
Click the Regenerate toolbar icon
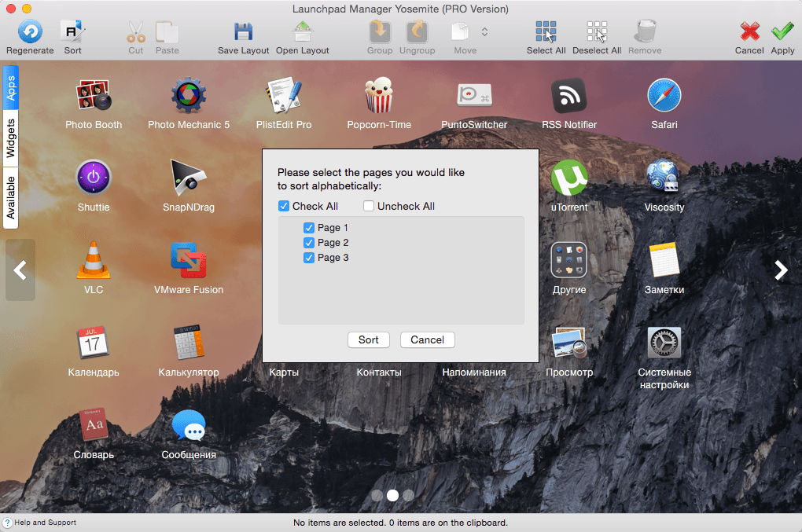30,31
